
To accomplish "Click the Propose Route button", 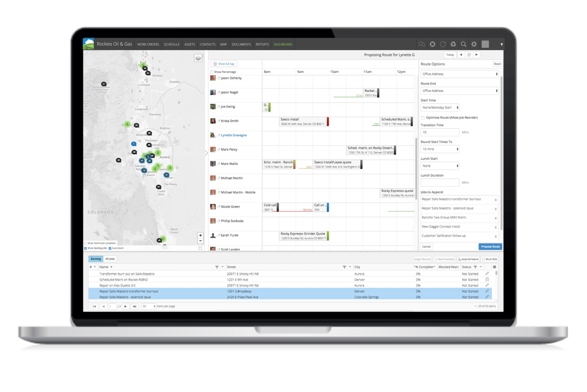I will click(490, 247).
